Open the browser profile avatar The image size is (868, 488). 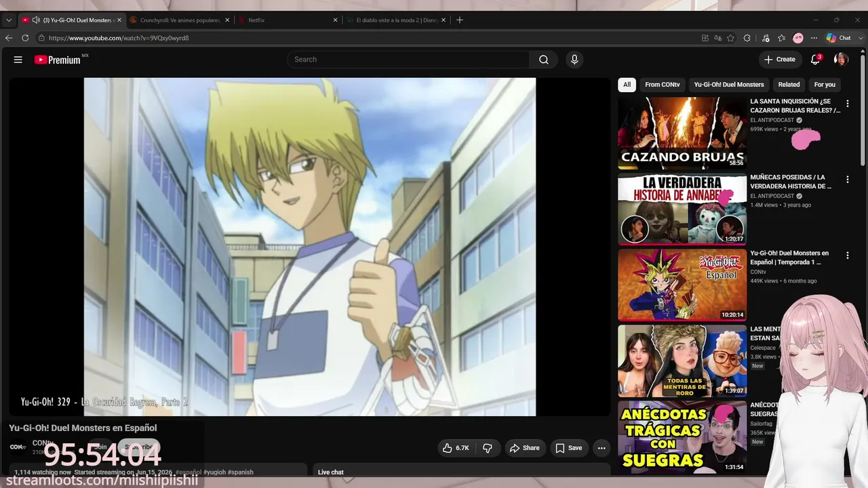[x=798, y=38]
